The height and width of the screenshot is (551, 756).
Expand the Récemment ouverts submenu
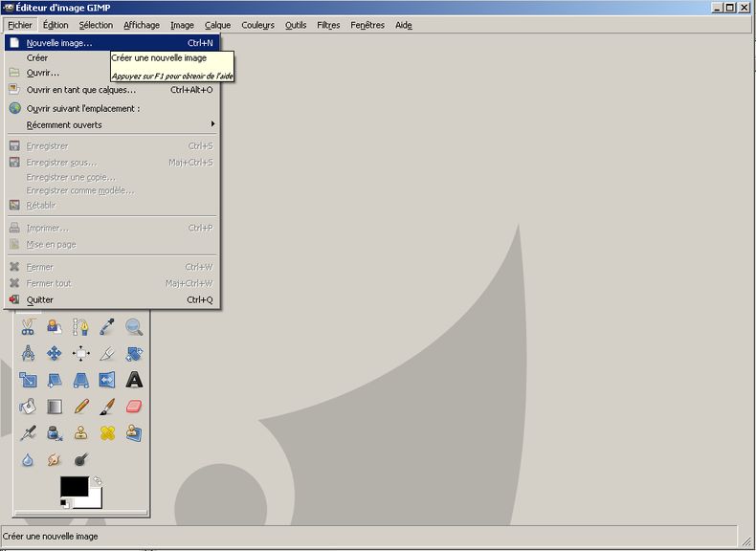click(x=112, y=125)
